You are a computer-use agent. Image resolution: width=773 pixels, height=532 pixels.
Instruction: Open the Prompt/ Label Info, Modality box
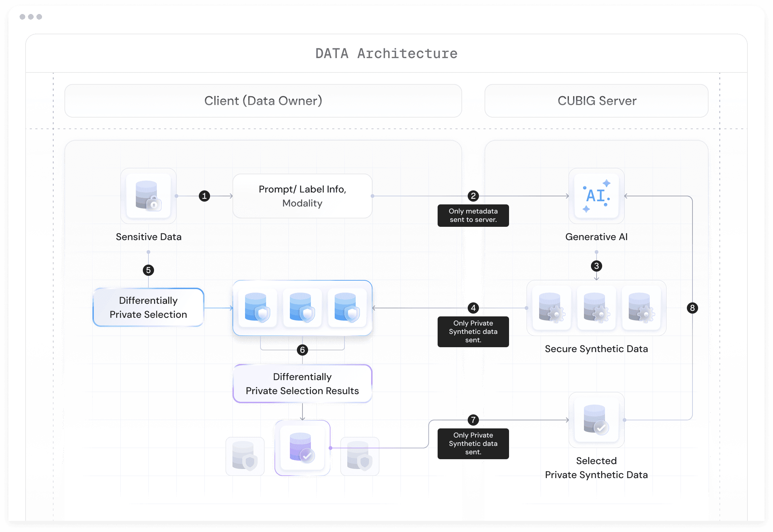point(302,196)
